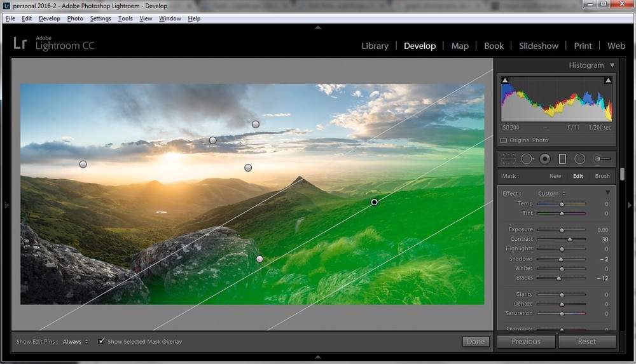Click the histogram graph

[x=556, y=99]
